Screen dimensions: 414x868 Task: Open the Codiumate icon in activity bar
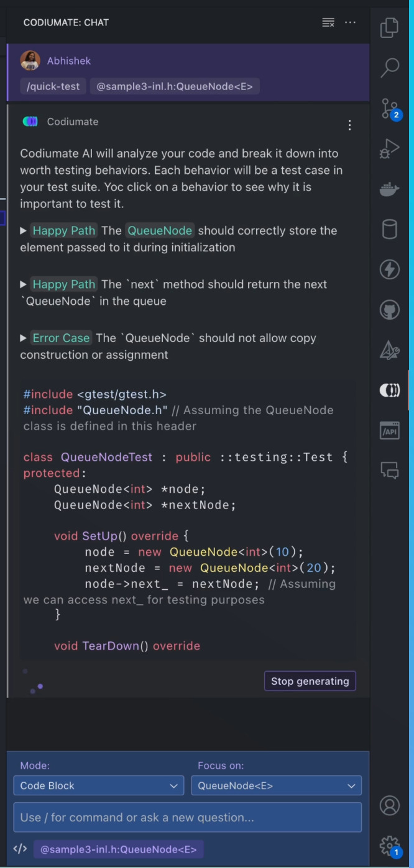click(389, 390)
